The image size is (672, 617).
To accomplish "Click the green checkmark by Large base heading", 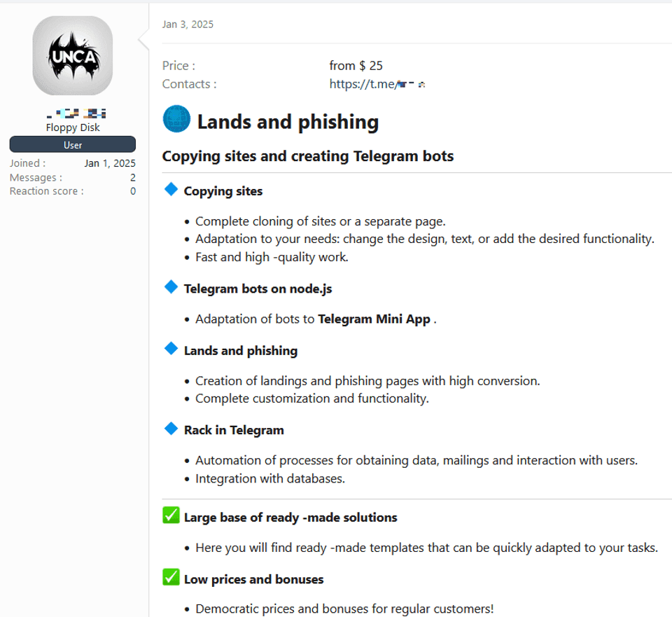I will pos(171,515).
